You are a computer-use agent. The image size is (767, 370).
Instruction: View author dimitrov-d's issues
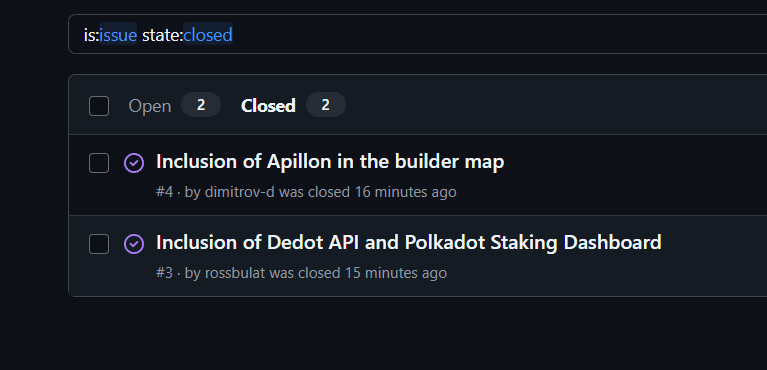pos(240,192)
